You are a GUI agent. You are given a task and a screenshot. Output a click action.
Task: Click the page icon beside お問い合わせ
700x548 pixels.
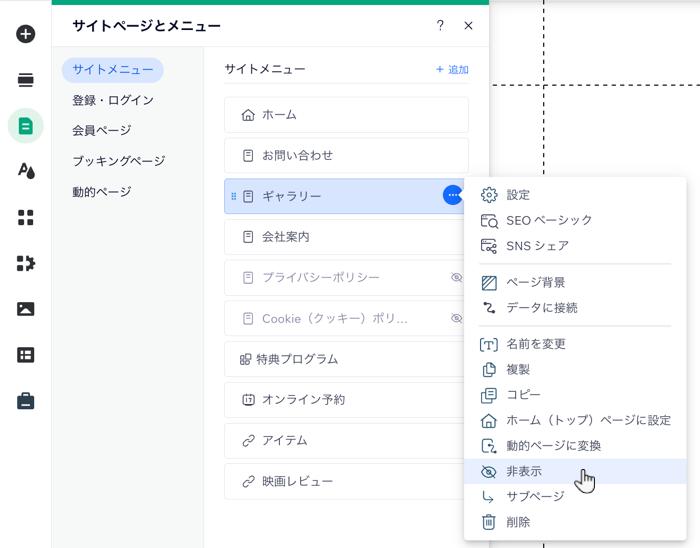click(x=248, y=156)
